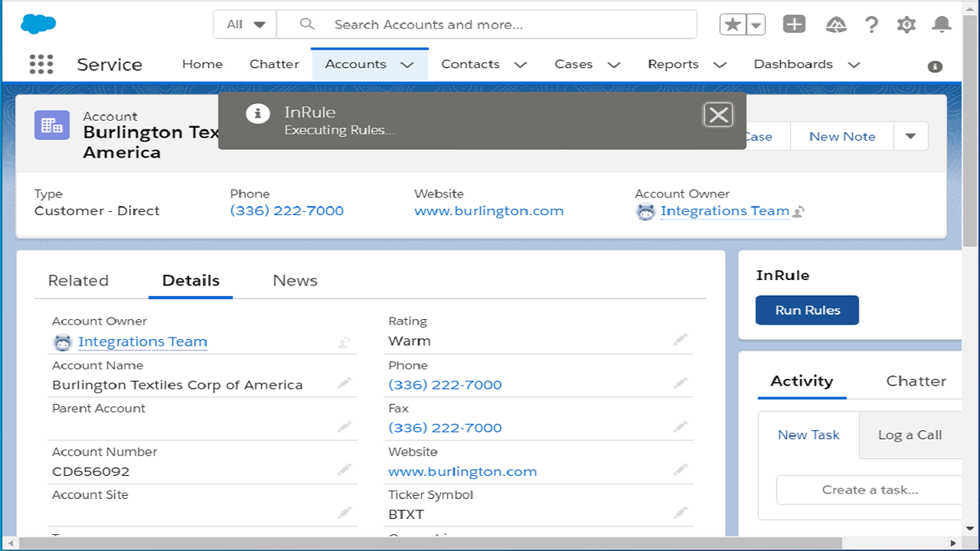Image resolution: width=980 pixels, height=551 pixels.
Task: Click the Create a task field
Action: [869, 490]
